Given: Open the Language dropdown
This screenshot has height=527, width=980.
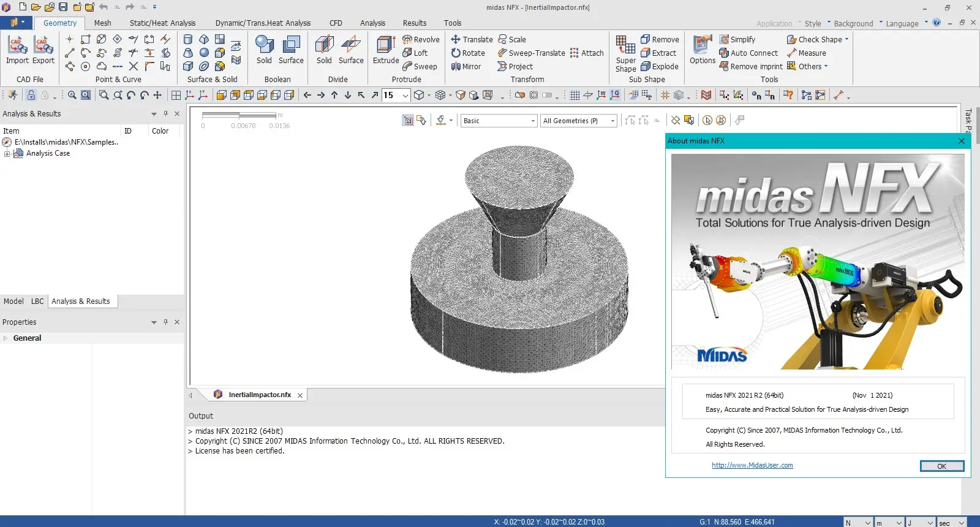Looking at the screenshot, I should 907,23.
